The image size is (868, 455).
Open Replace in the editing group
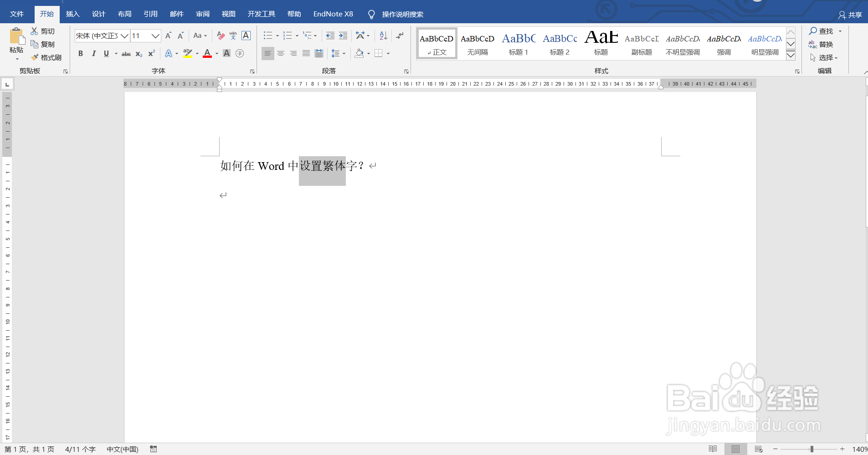tap(821, 44)
